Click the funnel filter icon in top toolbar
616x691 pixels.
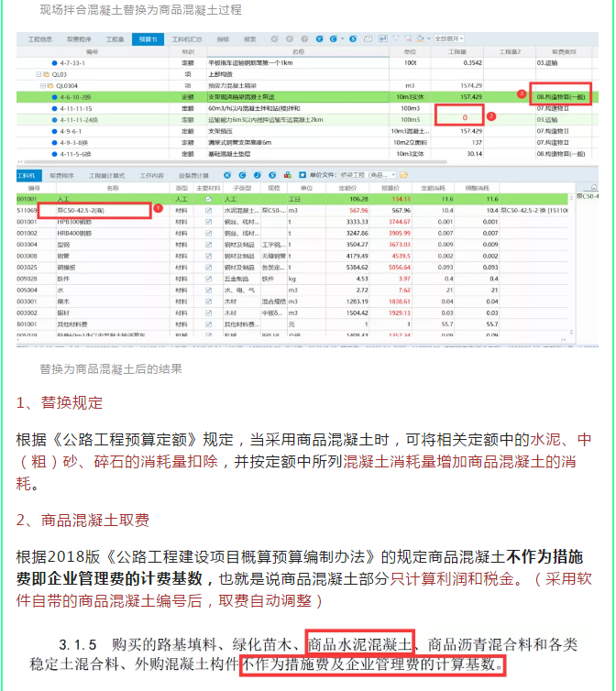396,38
